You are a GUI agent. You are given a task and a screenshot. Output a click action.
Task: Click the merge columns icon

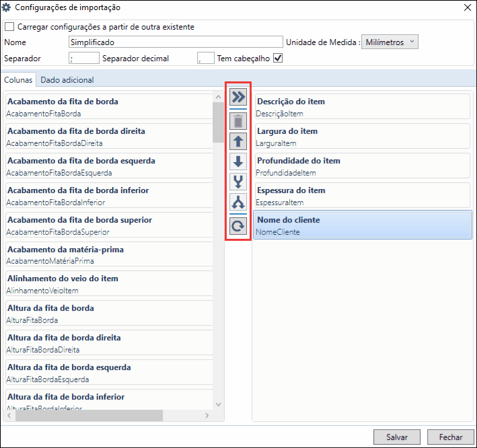(238, 182)
